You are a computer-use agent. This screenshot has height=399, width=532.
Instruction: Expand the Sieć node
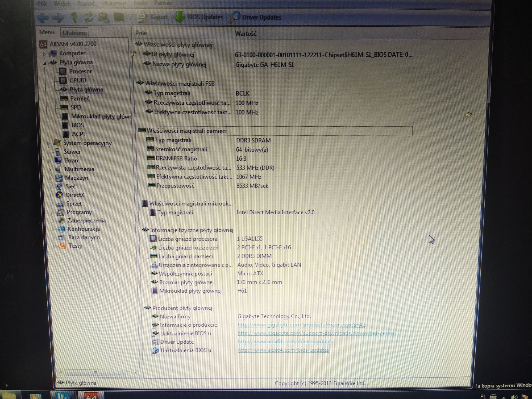(x=51, y=187)
